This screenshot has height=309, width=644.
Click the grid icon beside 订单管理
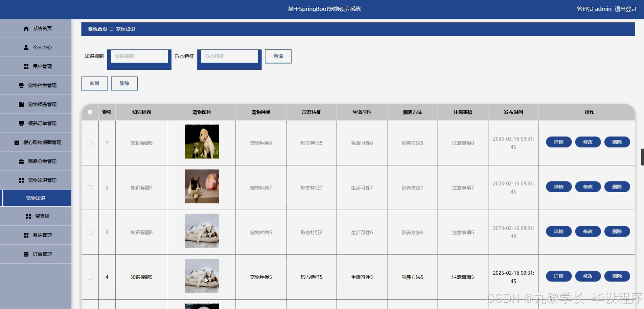pyautogui.click(x=26, y=254)
